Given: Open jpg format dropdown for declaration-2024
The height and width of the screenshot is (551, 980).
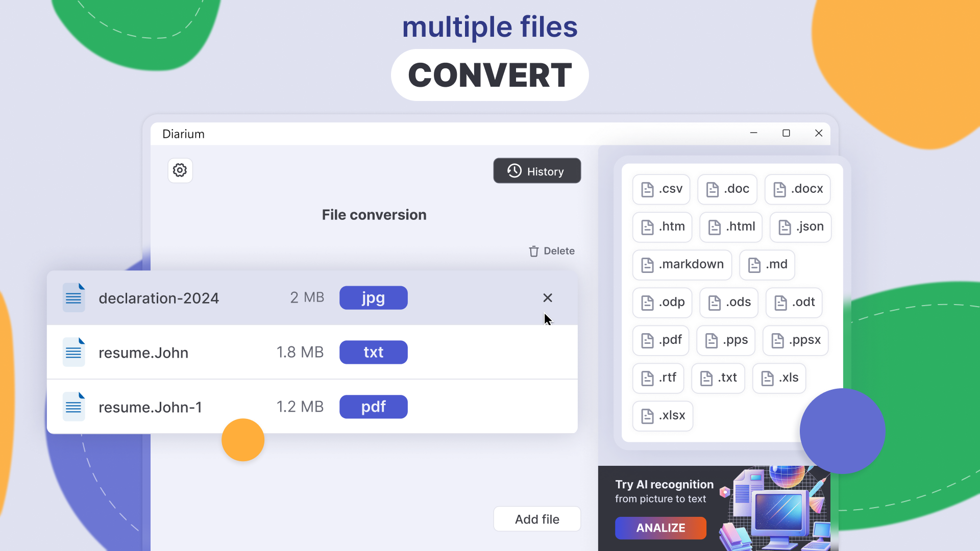Looking at the screenshot, I should pos(374,297).
